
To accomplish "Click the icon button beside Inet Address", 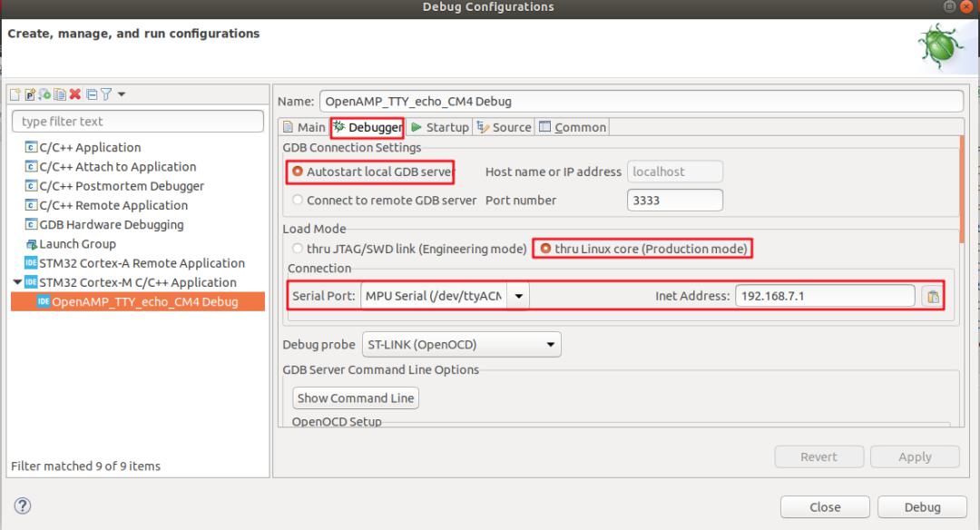I will [932, 297].
